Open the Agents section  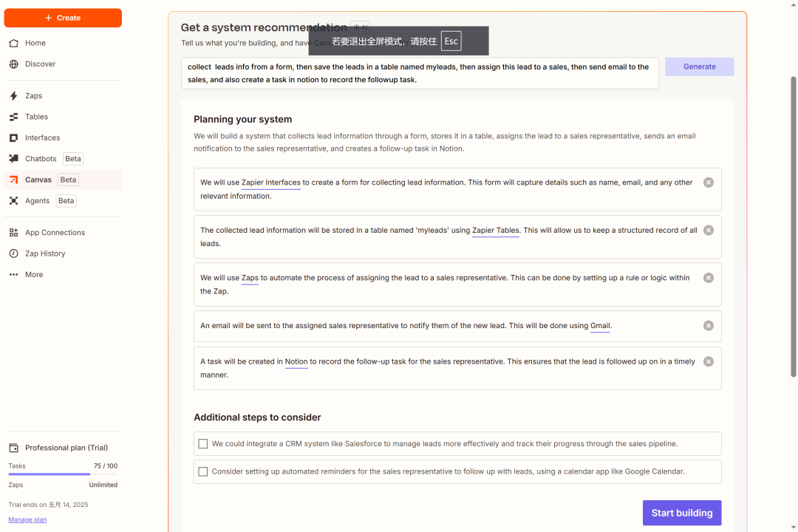point(63,200)
